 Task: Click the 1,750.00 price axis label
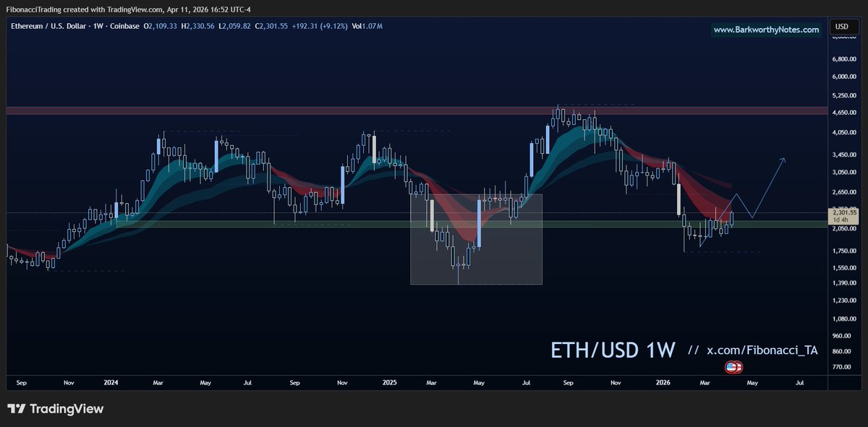pos(844,251)
